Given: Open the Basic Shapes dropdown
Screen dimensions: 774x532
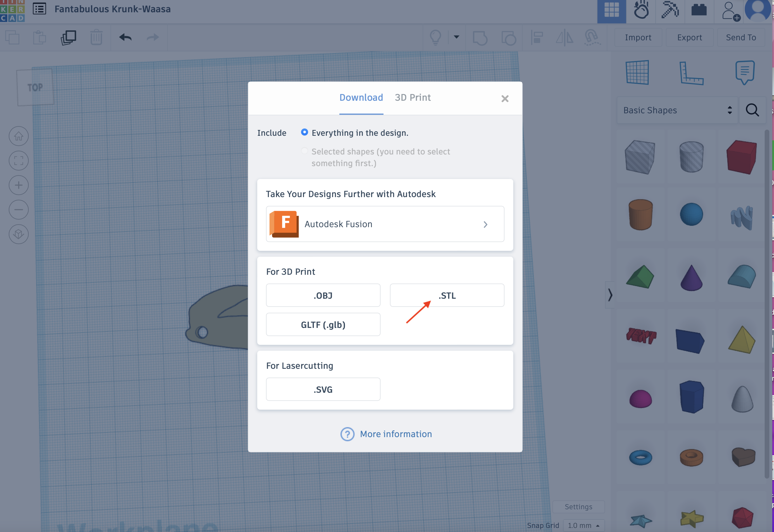Looking at the screenshot, I should point(677,110).
